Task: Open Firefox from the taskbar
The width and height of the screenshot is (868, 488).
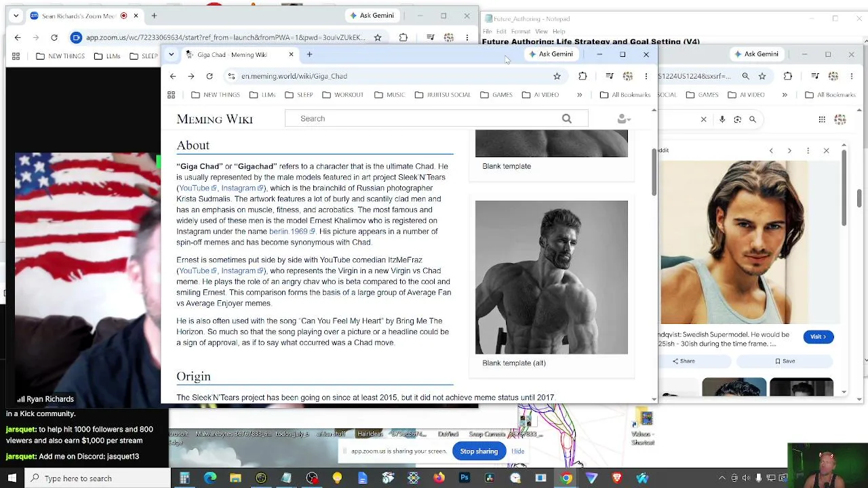Action: 439,479
